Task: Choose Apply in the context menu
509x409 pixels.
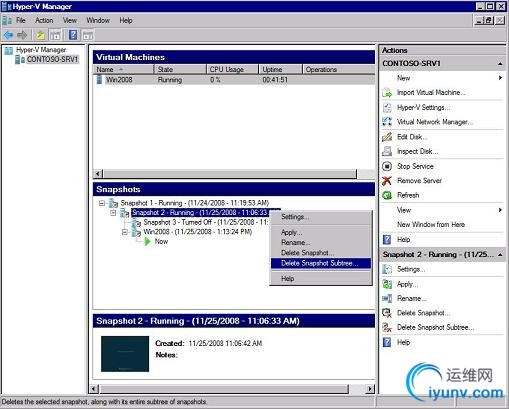Action: [321, 232]
